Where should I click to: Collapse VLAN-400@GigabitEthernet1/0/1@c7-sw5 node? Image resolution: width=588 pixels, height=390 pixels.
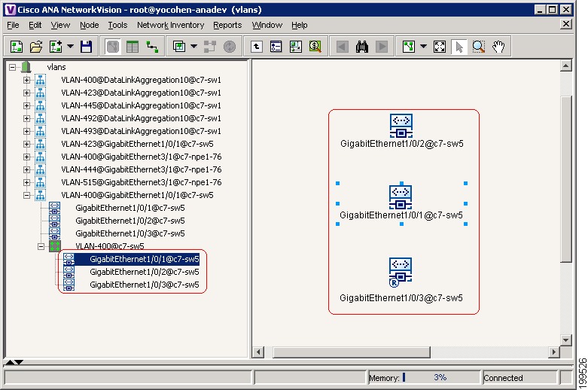[26, 195]
